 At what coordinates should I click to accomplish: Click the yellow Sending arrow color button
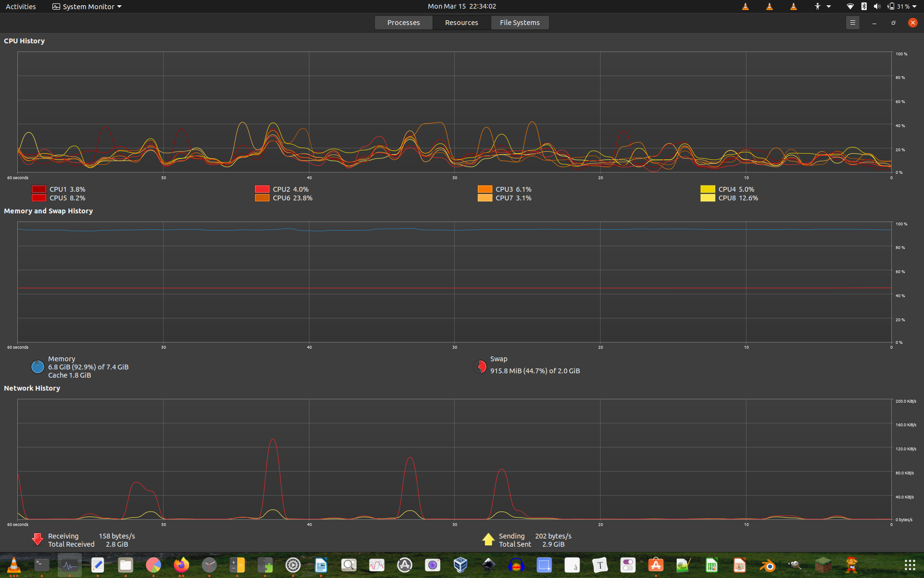click(x=488, y=539)
